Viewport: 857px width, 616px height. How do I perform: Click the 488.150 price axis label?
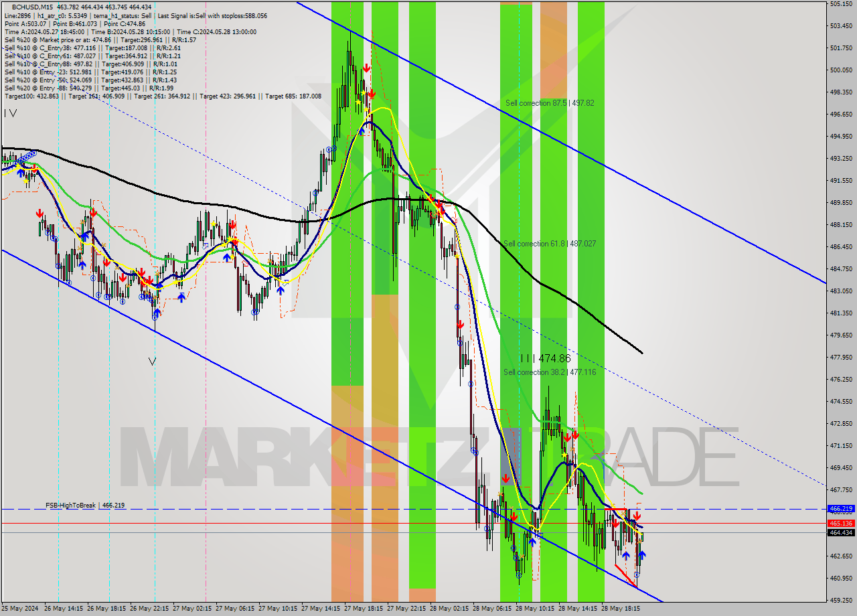[x=840, y=225]
